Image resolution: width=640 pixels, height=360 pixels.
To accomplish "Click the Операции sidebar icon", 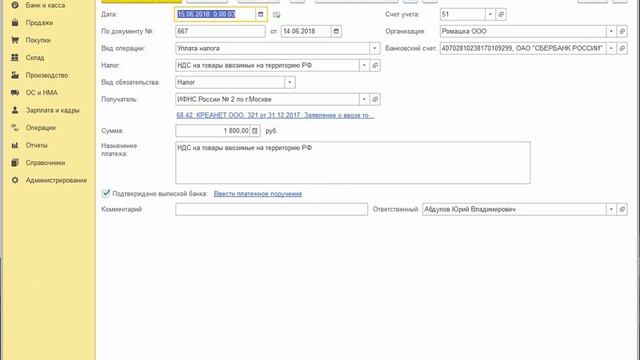I will tap(15, 128).
